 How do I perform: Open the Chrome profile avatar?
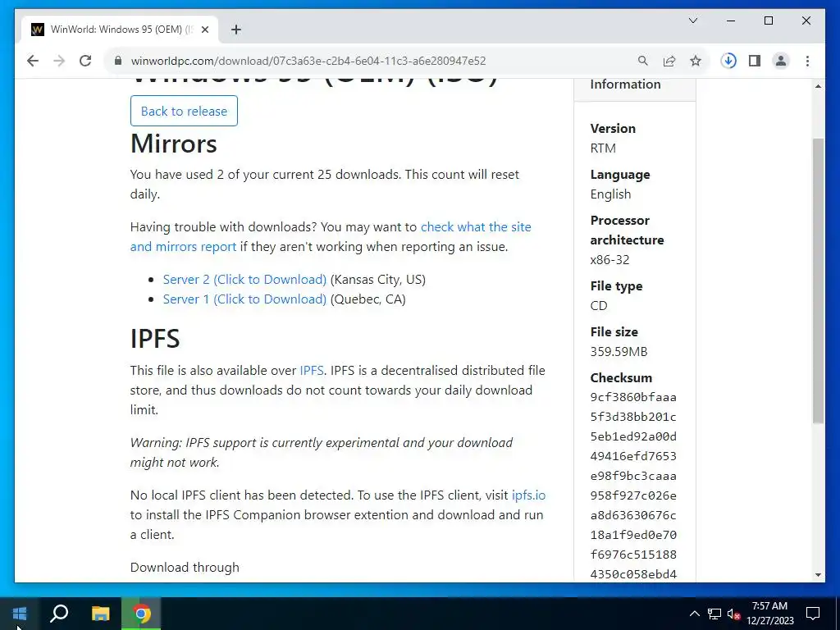pyautogui.click(x=781, y=61)
